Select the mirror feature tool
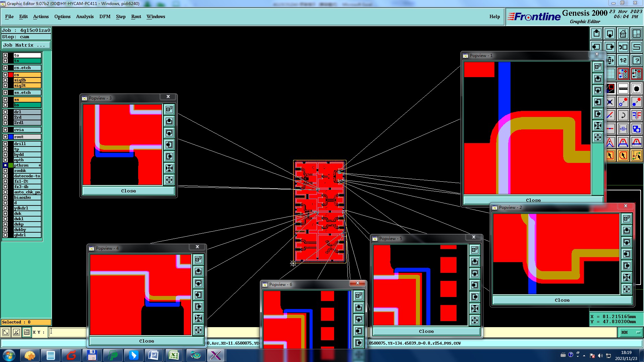The image size is (644, 362). [636, 115]
